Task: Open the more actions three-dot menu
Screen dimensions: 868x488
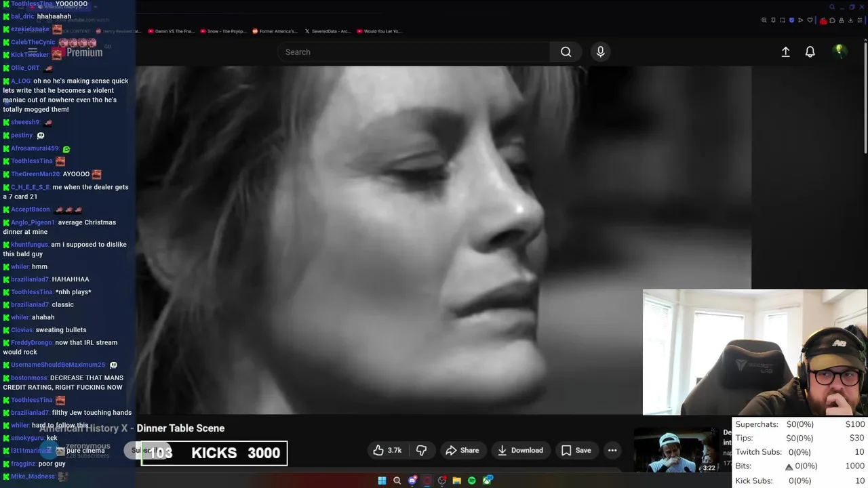Action: (x=612, y=450)
